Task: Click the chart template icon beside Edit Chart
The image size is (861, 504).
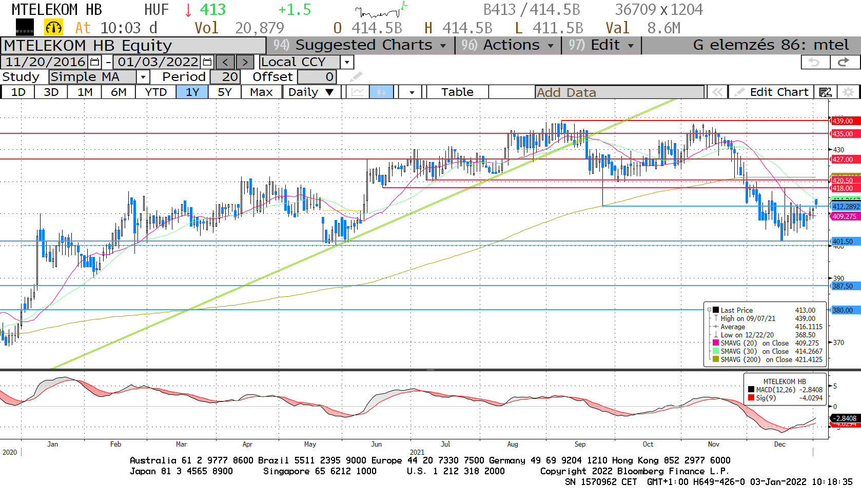Action: pyautogui.click(x=825, y=92)
